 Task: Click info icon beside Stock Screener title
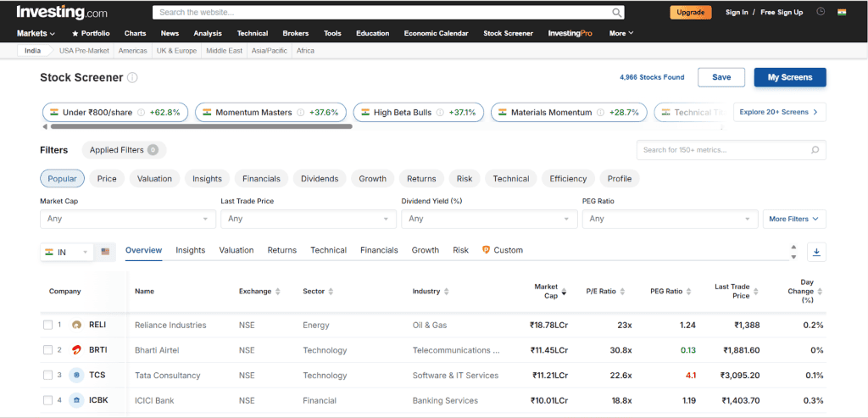click(132, 77)
